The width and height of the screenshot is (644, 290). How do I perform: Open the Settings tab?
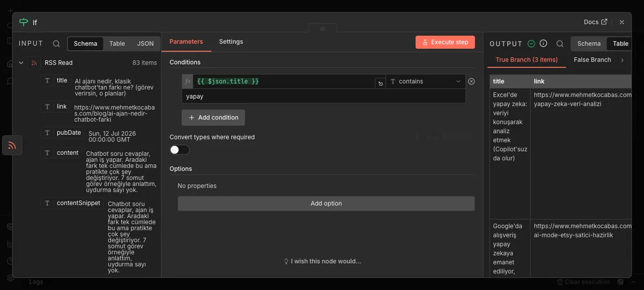231,41
